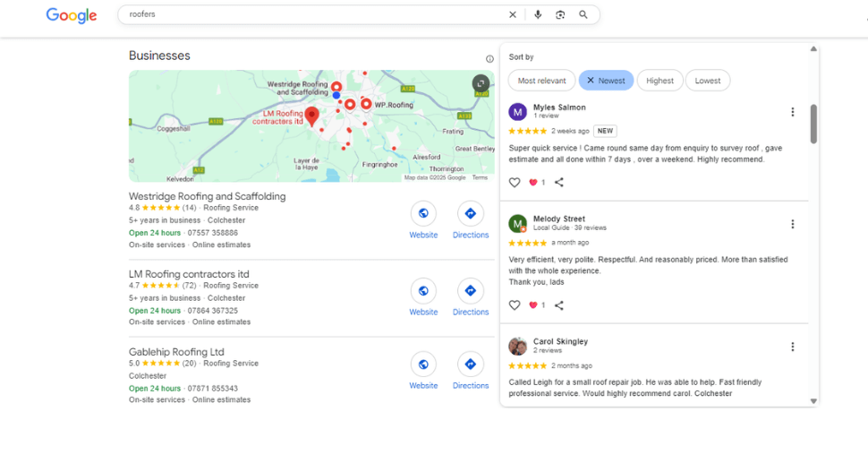Like Melody Street's review with heart outline
Screen dimensions: 868x463
click(515, 305)
